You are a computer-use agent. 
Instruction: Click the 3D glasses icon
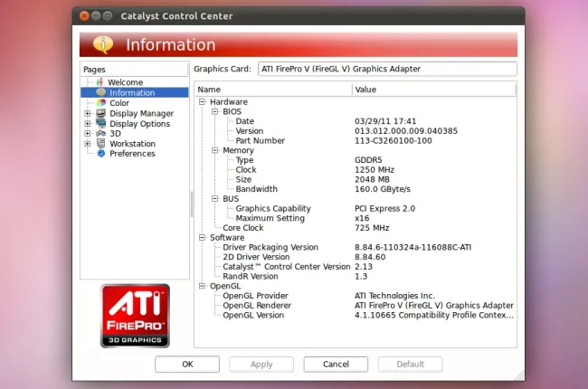click(101, 134)
